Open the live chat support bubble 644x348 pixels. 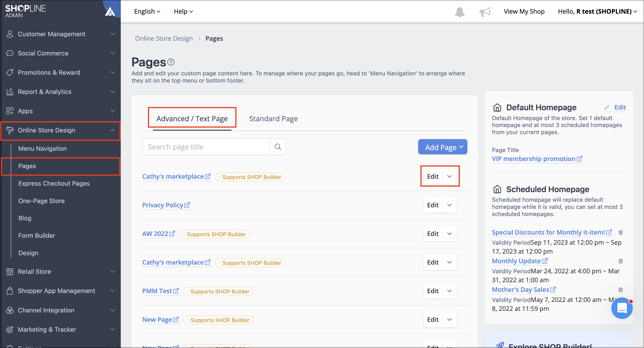622,308
